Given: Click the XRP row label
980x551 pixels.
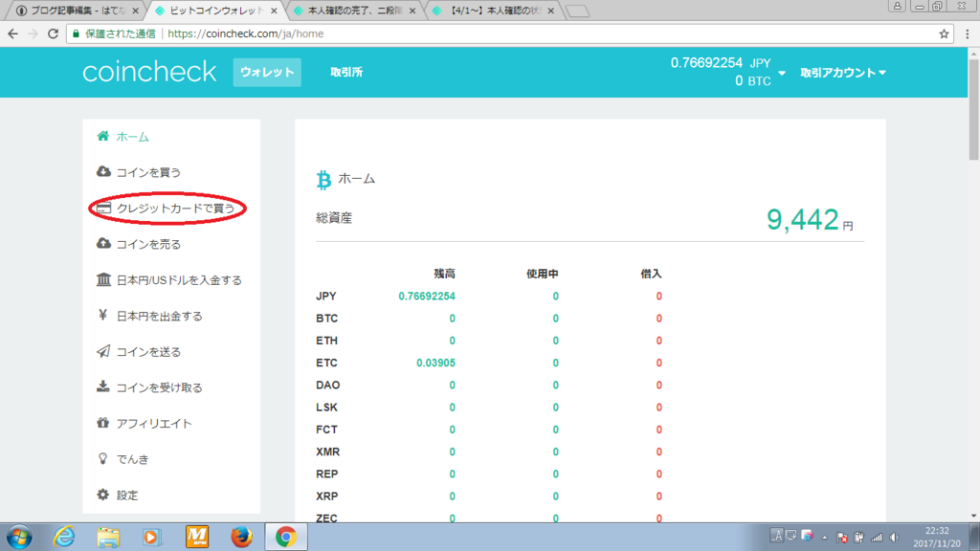Looking at the screenshot, I should [327, 496].
